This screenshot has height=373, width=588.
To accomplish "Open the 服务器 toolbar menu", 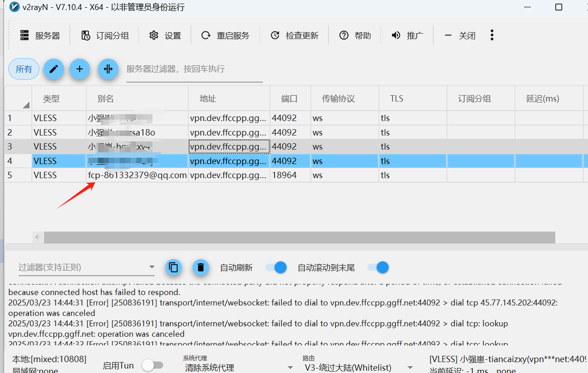I will [x=40, y=35].
